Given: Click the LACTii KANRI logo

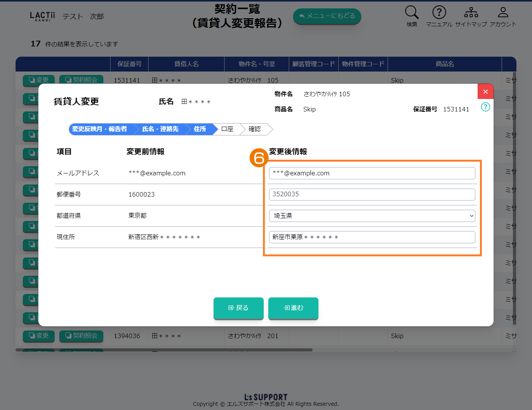Looking at the screenshot, I should [x=42, y=16].
